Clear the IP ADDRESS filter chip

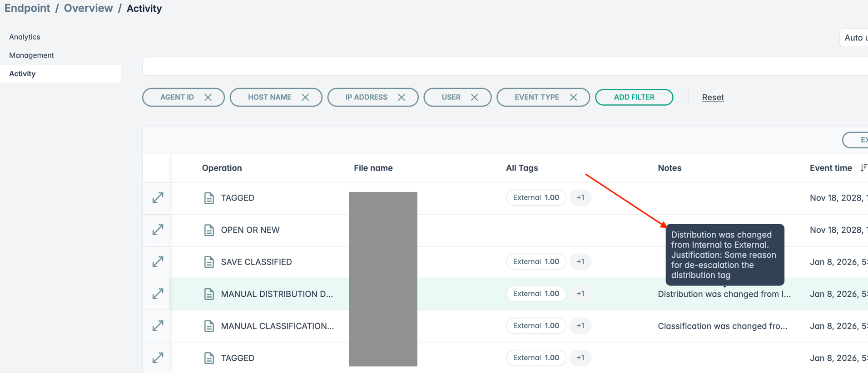[x=402, y=98]
